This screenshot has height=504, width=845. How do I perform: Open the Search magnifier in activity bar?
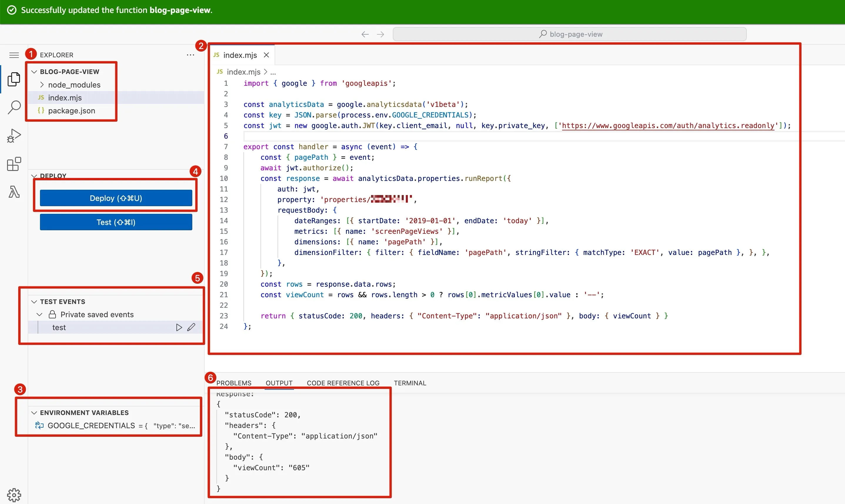click(x=14, y=107)
